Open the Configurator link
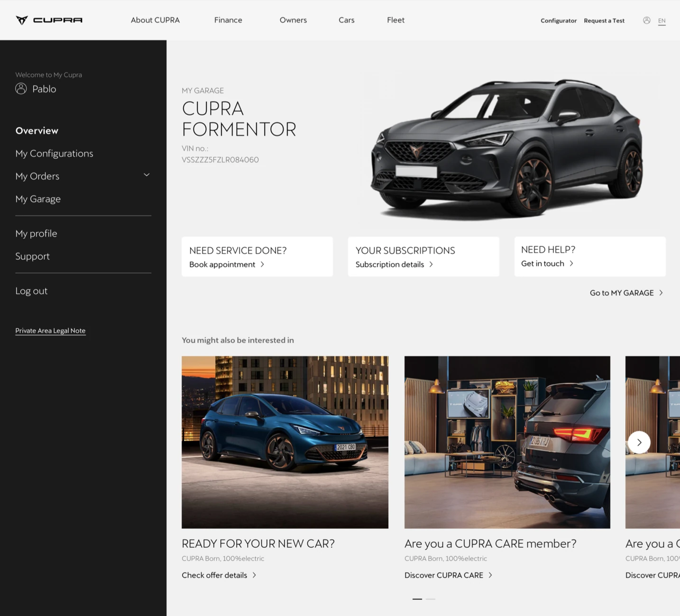This screenshot has height=616, width=680. coord(559,21)
